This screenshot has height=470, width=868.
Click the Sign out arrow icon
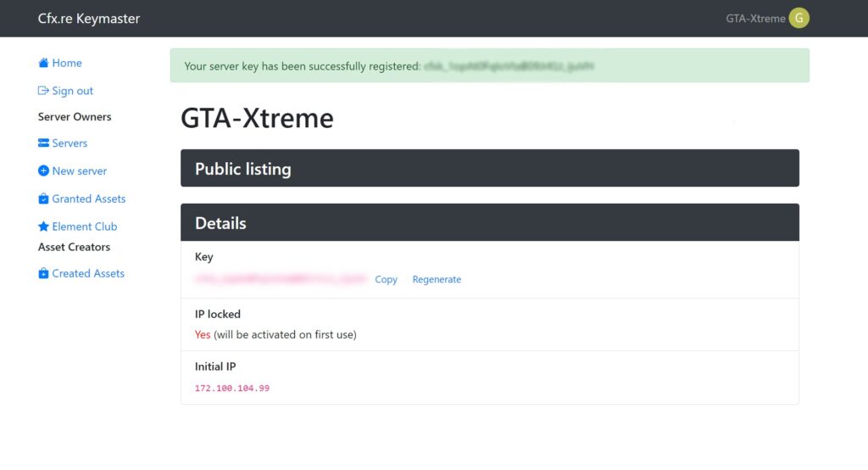tap(43, 90)
